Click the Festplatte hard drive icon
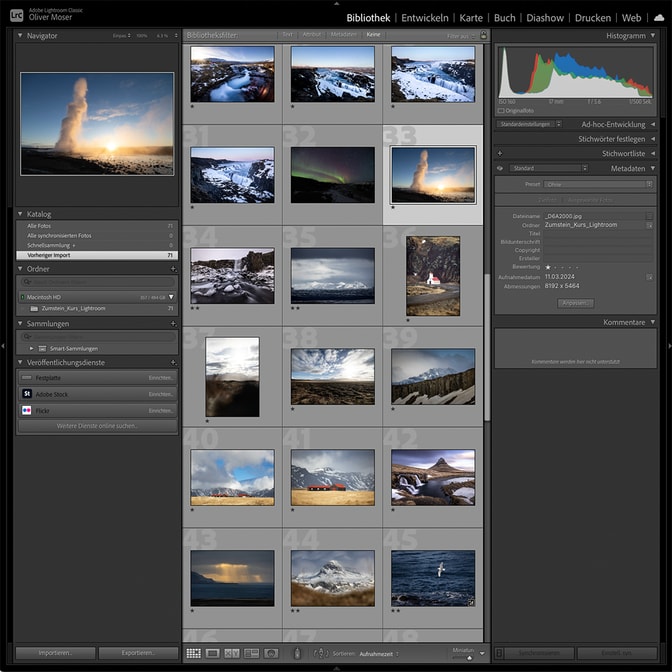672x672 pixels. click(27, 378)
